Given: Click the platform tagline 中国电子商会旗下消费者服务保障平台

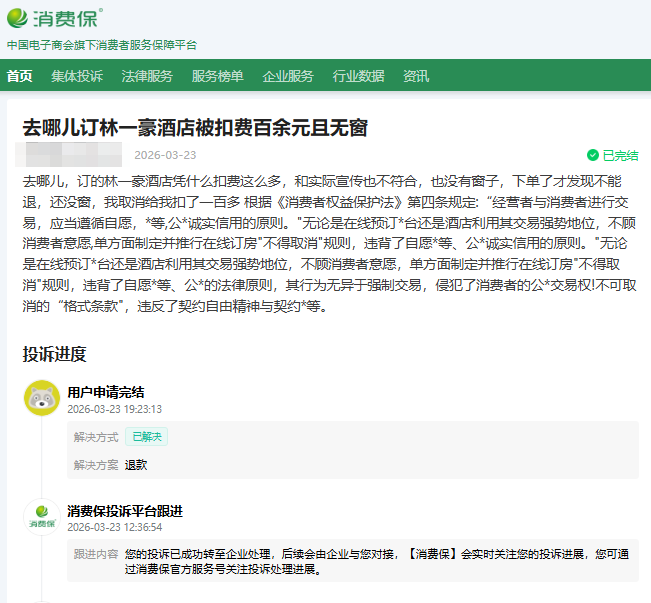Looking at the screenshot, I should [102, 45].
